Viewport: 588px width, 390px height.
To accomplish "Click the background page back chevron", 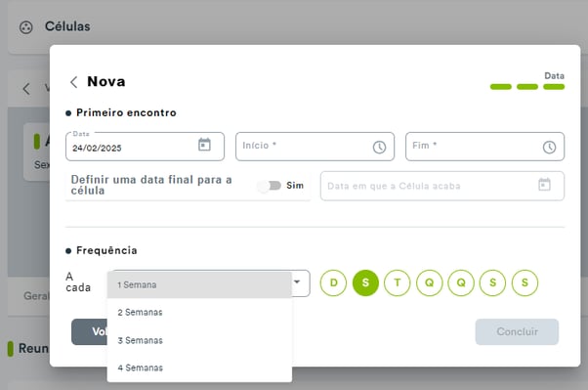I will (x=26, y=89).
